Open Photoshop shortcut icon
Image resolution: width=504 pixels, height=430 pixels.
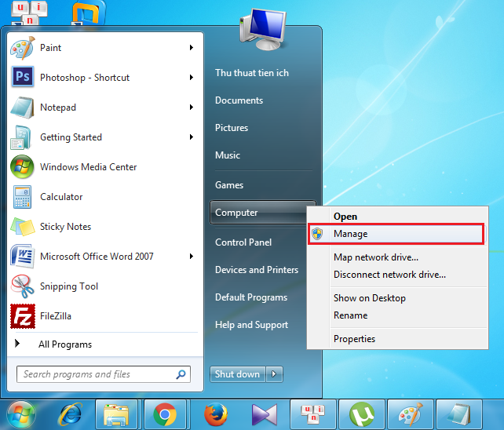(x=22, y=78)
